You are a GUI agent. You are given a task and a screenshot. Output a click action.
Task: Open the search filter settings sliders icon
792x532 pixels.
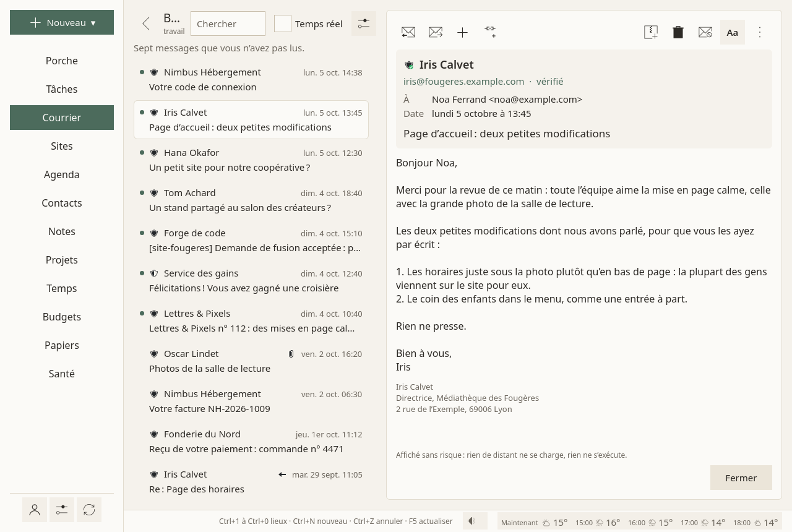tap(364, 24)
